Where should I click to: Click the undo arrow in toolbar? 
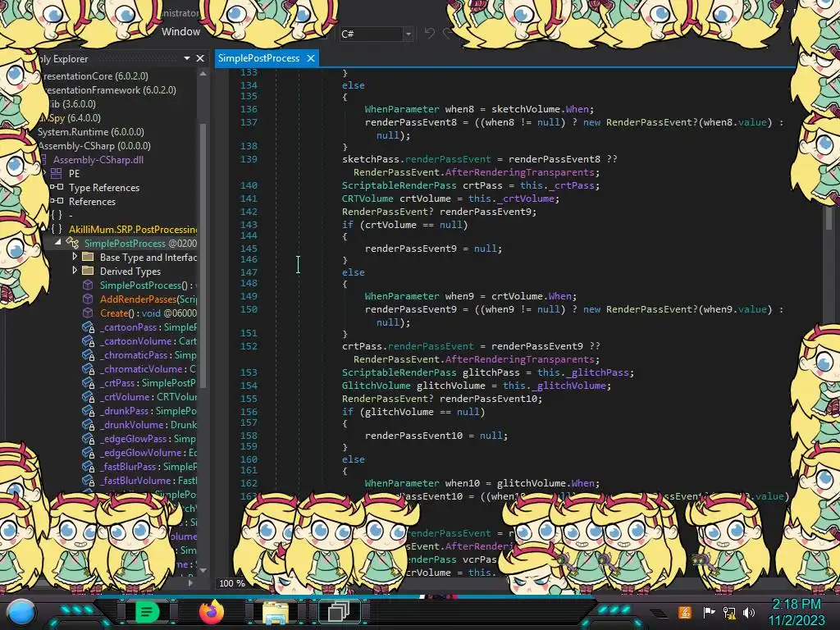tap(430, 34)
